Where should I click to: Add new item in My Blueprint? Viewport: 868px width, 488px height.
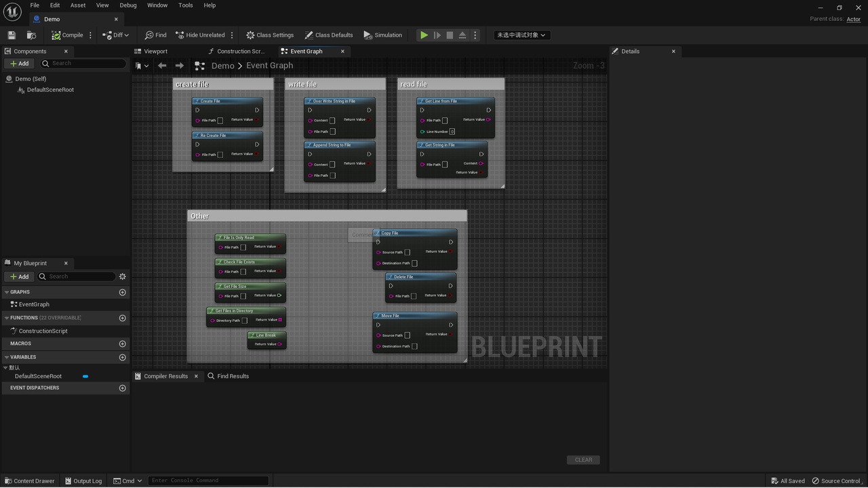pyautogui.click(x=20, y=277)
